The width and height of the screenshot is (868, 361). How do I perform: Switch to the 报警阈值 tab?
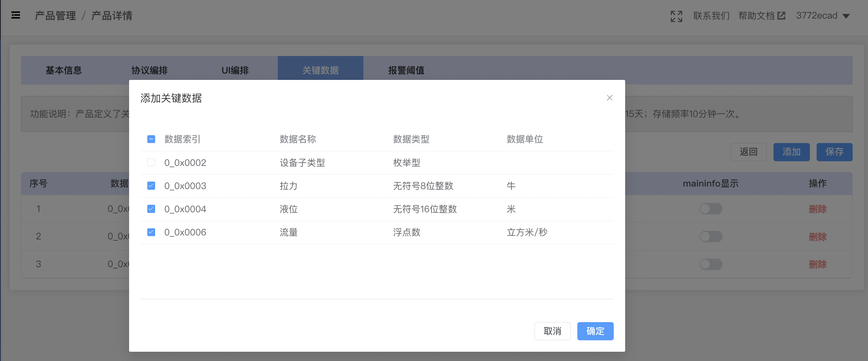[406, 70]
